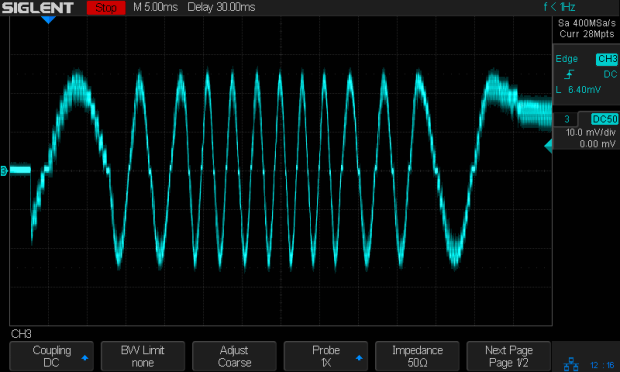This screenshot has width=620, height=372.
Task: Click the blue trigger position marker at top
Action: click(x=48, y=20)
